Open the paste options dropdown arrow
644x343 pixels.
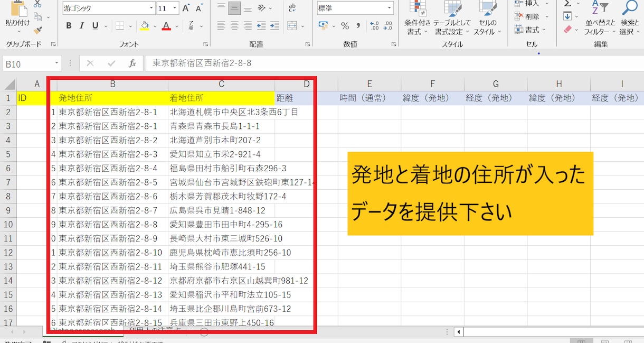pos(18,32)
